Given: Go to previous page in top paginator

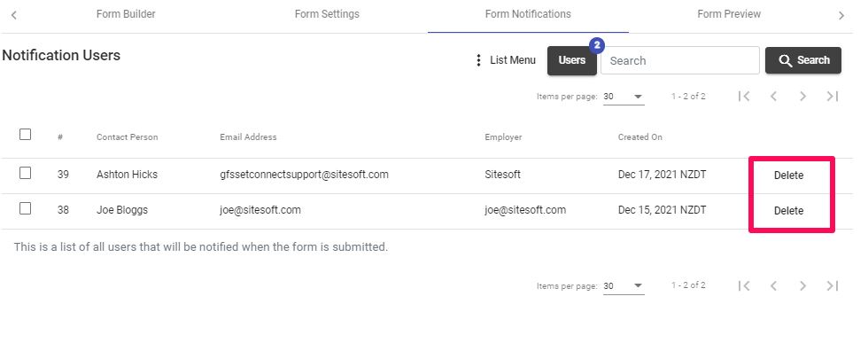Looking at the screenshot, I should point(773,97).
